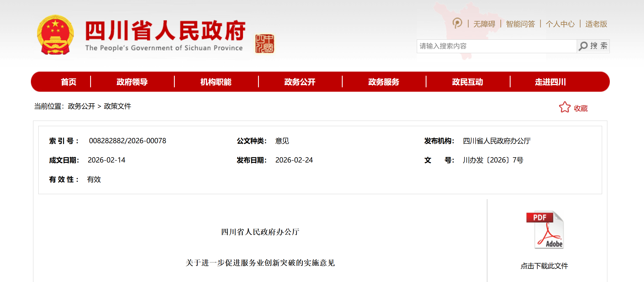Open 无障碍 accessibility mode link
The height and width of the screenshot is (282, 644).
[x=484, y=24]
